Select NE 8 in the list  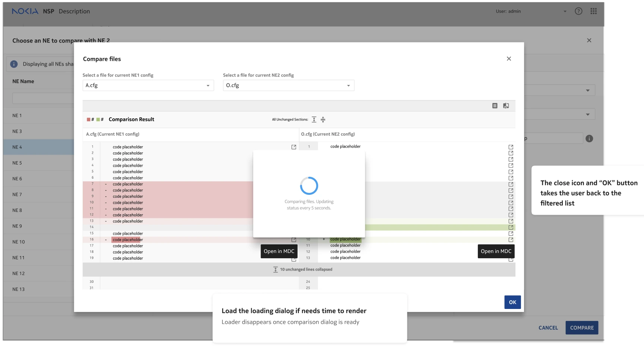tap(39, 210)
